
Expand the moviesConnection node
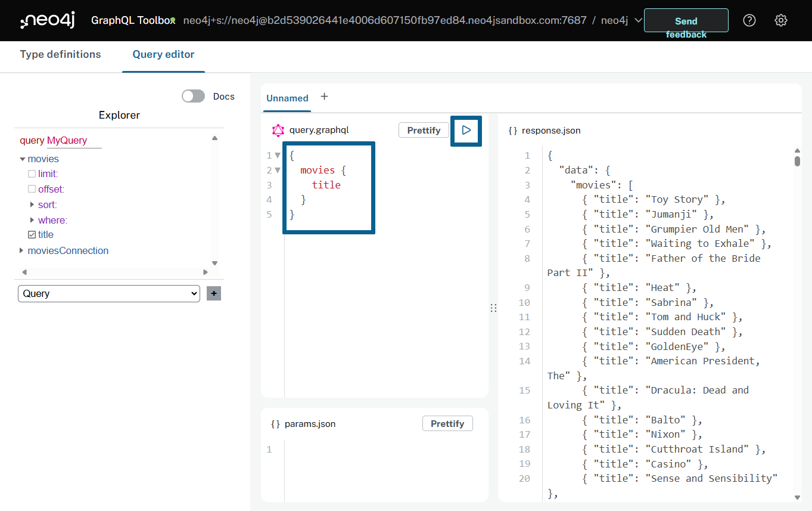(x=23, y=250)
